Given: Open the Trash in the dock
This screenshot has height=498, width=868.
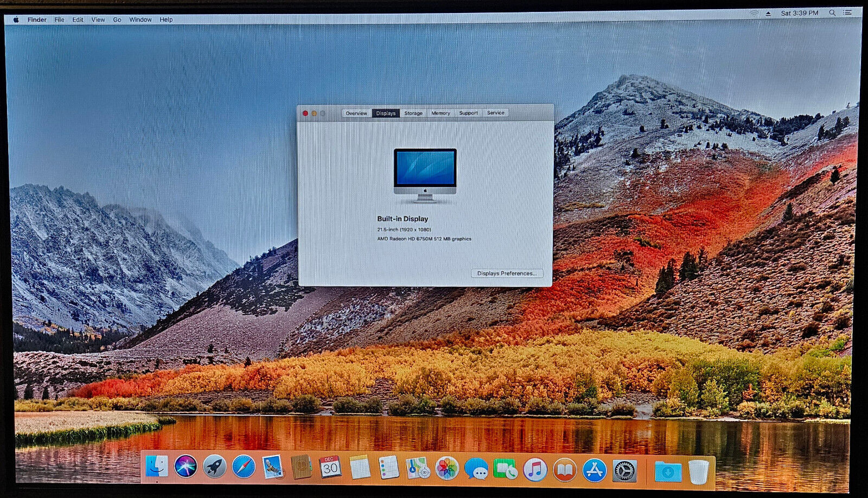Looking at the screenshot, I should 698,472.
